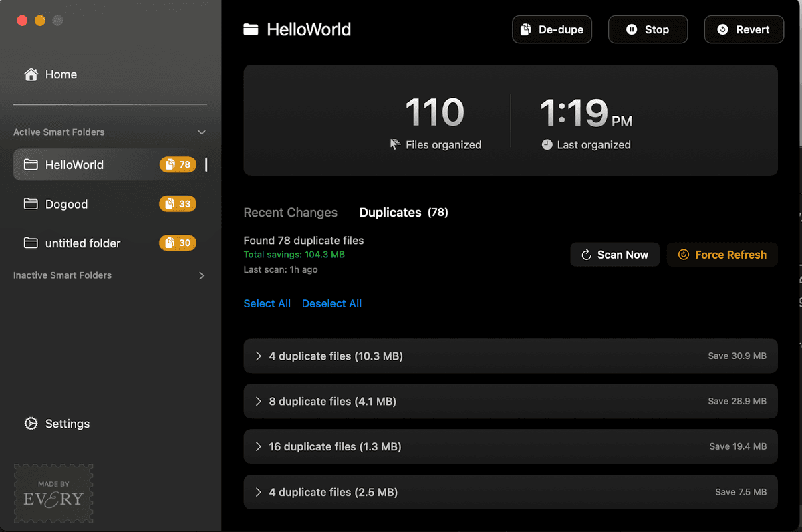Viewport: 802px width, 532px height.
Task: Select the Duplicates (78) tab
Action: click(404, 213)
